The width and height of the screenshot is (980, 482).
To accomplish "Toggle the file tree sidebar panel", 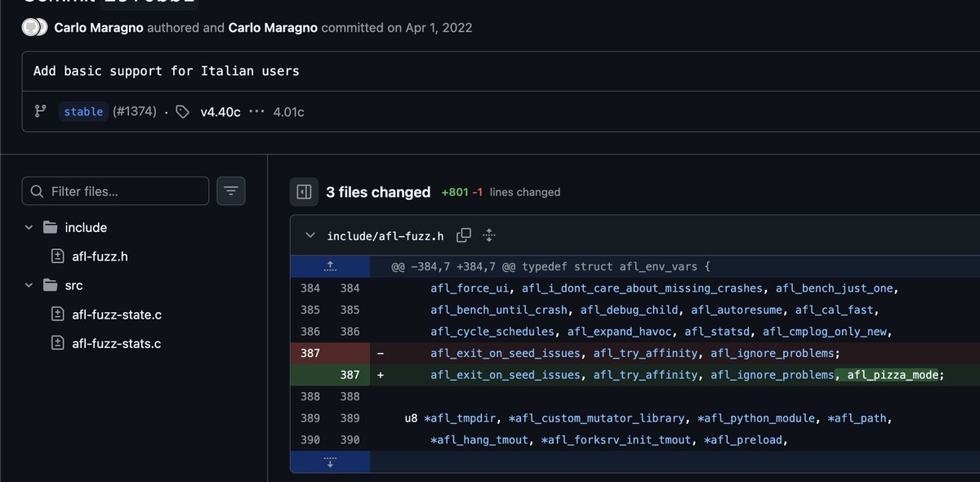I will (304, 192).
